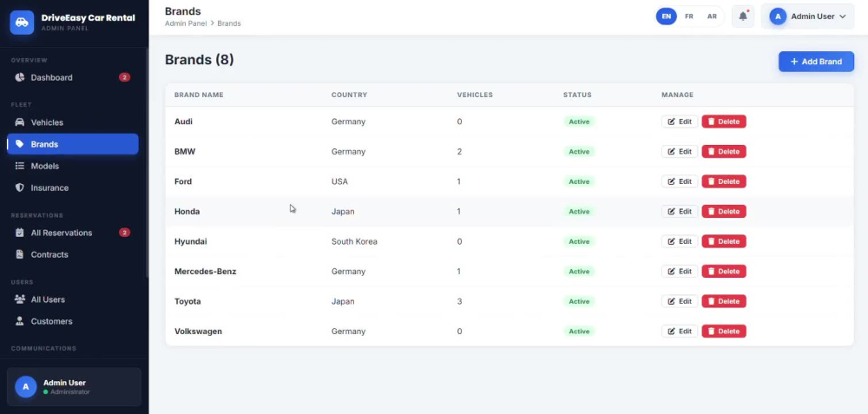Click the Administrator role label in footer
This screenshot has width=868, height=414.
point(69,391)
